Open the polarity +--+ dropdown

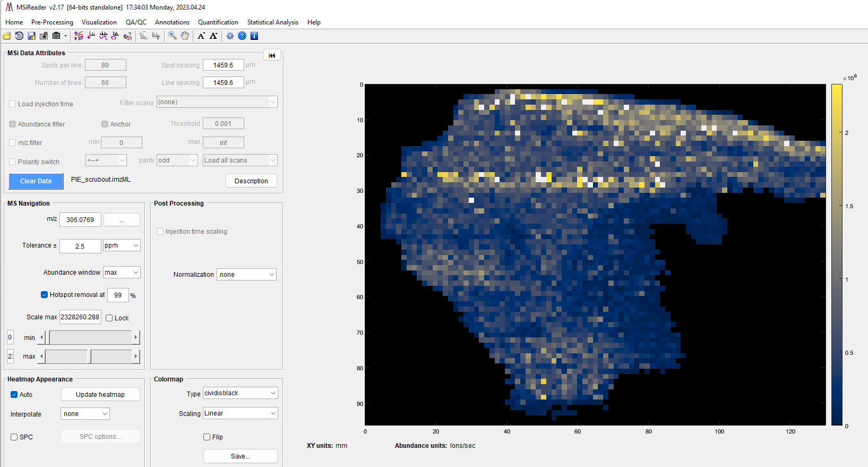coord(106,160)
